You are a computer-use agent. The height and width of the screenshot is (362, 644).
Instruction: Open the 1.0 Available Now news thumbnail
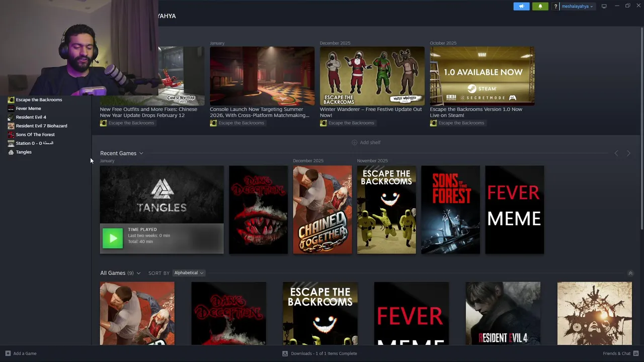pos(482,76)
